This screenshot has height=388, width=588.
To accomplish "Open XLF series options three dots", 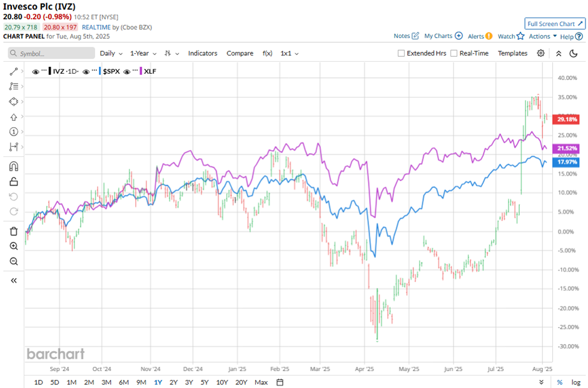I will point(135,71).
